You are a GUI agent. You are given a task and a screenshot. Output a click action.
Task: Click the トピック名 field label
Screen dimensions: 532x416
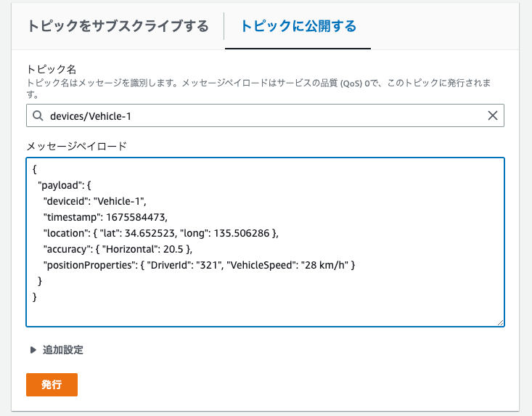click(x=52, y=69)
